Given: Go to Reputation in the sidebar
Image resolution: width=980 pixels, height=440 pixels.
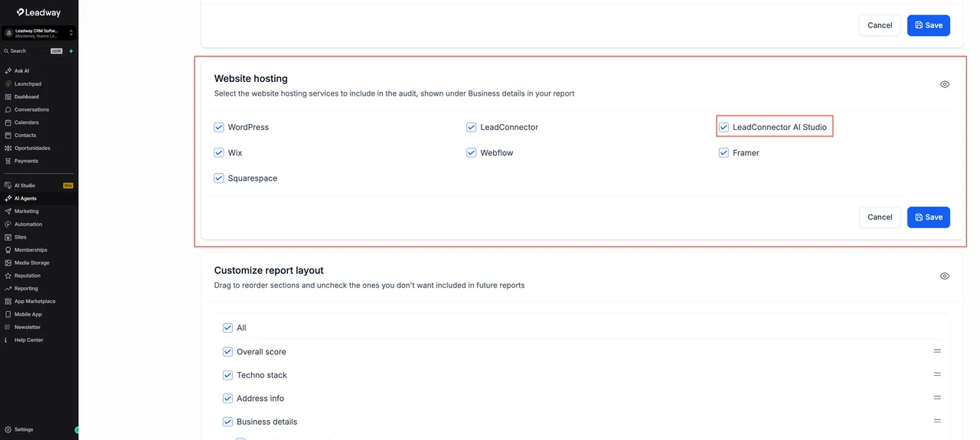Looking at the screenshot, I should tap(27, 275).
